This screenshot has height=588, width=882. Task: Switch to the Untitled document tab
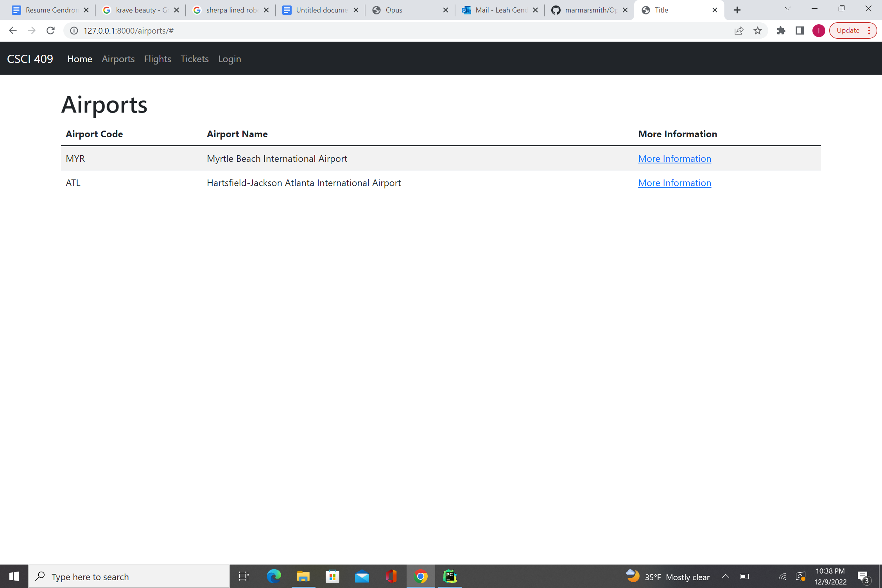point(320,10)
